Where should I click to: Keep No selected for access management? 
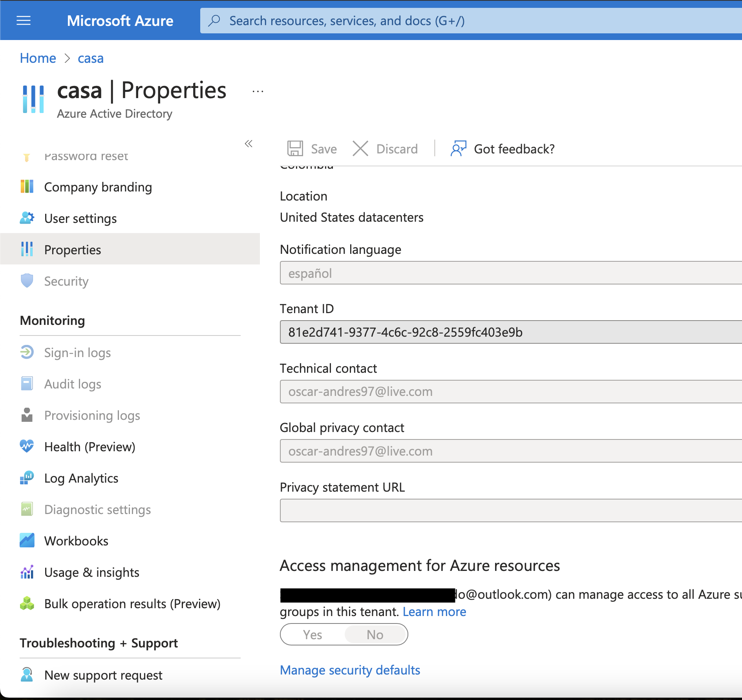pos(375,634)
